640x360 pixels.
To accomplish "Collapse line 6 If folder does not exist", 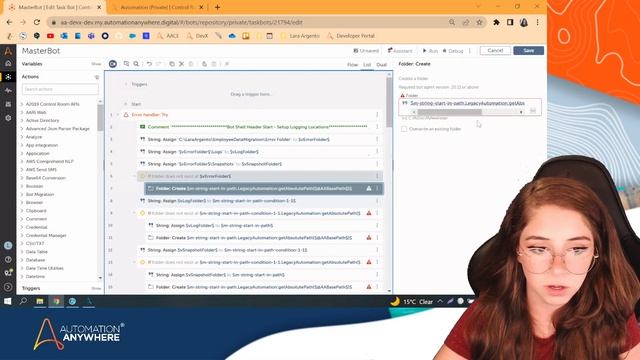I will (134, 176).
